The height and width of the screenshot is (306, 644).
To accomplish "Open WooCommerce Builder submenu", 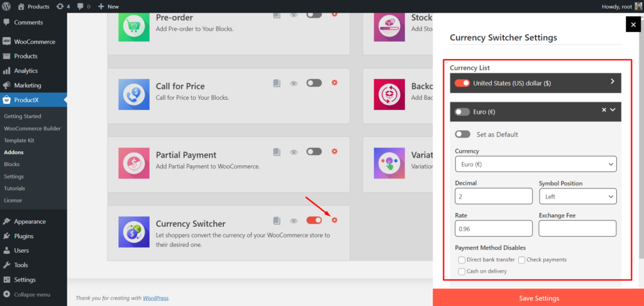I will click(x=33, y=128).
